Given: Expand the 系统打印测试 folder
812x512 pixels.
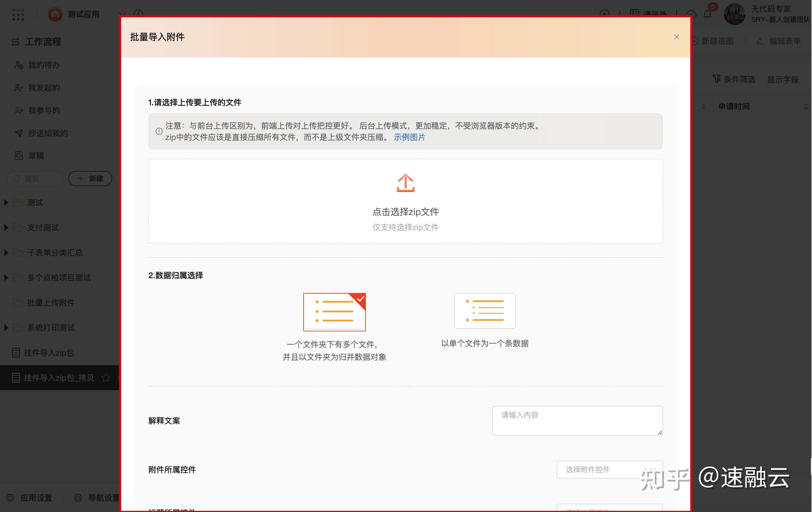Looking at the screenshot, I should [x=6, y=327].
